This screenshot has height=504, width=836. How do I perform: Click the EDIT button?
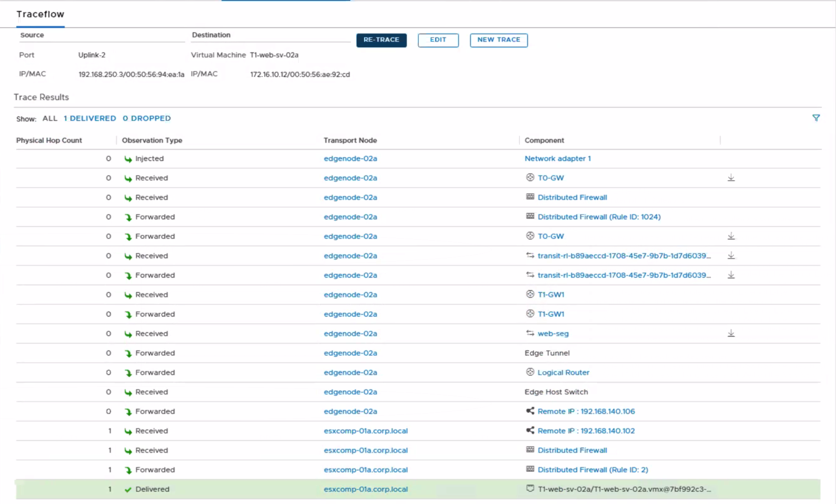438,40
